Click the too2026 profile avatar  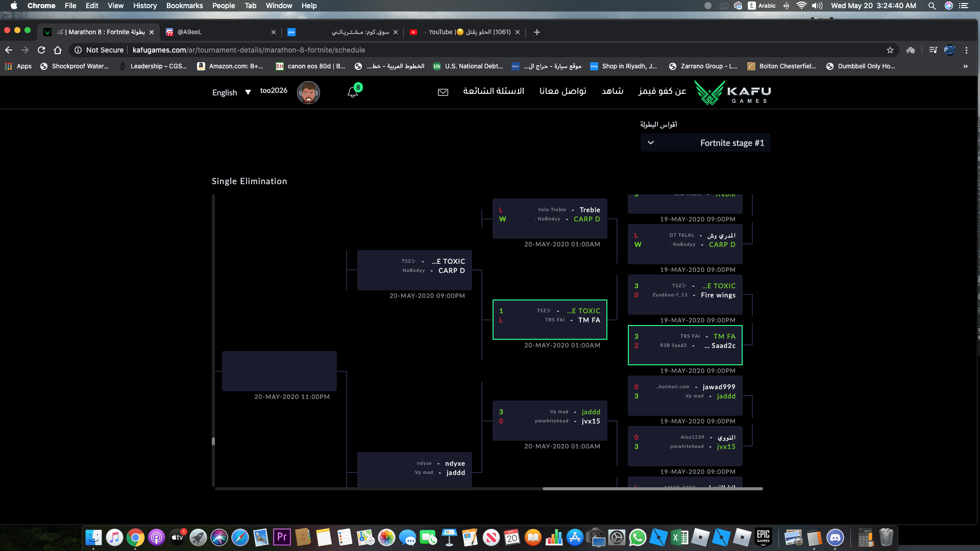pos(308,92)
